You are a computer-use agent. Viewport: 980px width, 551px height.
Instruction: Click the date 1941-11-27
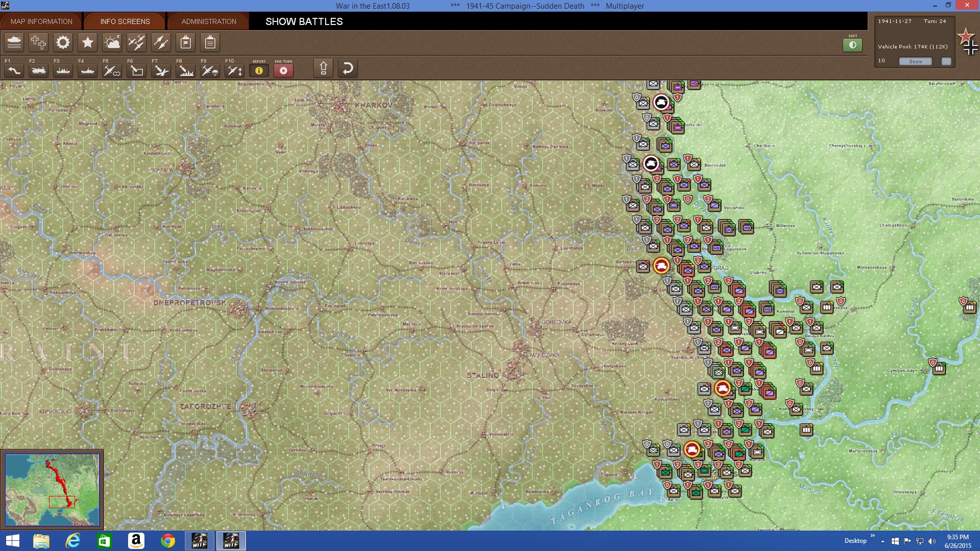[894, 21]
